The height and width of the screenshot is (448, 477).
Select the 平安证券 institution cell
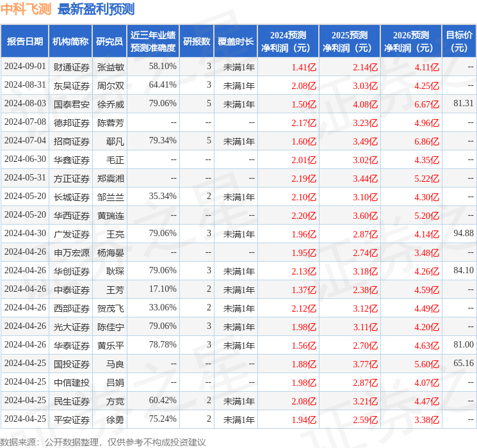pyautogui.click(x=72, y=420)
